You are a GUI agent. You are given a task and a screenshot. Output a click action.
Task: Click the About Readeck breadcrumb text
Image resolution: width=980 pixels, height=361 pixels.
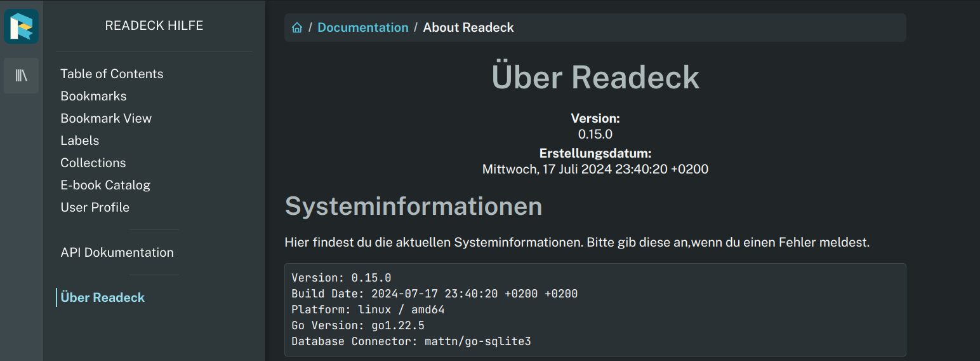tap(468, 27)
